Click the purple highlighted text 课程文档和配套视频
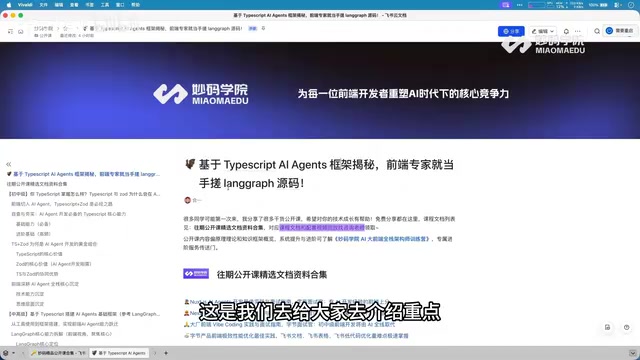 pos(322,228)
